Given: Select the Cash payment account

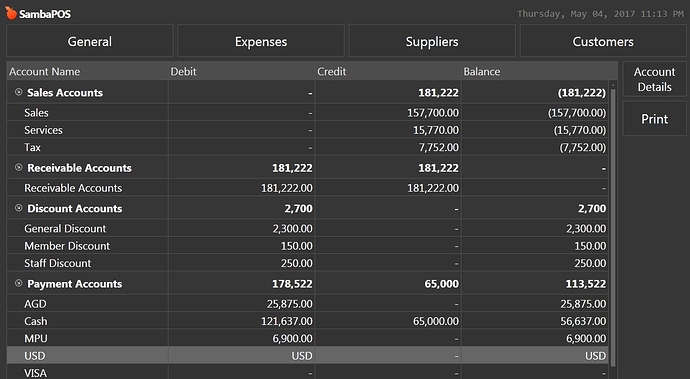Looking at the screenshot, I should coord(308,321).
